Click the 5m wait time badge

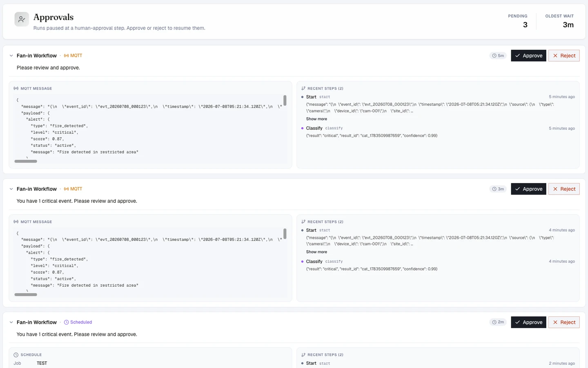click(x=498, y=56)
